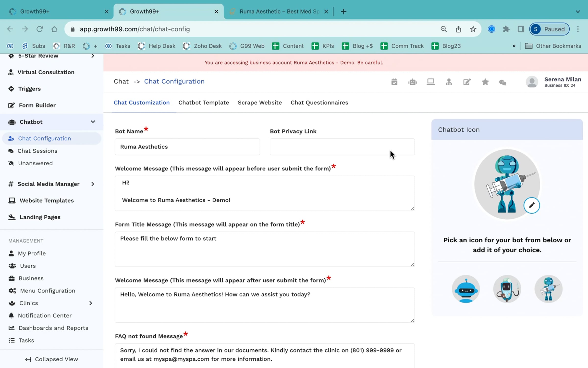Expand the Social Media Manager menu
This screenshot has height=368, width=588.
[93, 184]
